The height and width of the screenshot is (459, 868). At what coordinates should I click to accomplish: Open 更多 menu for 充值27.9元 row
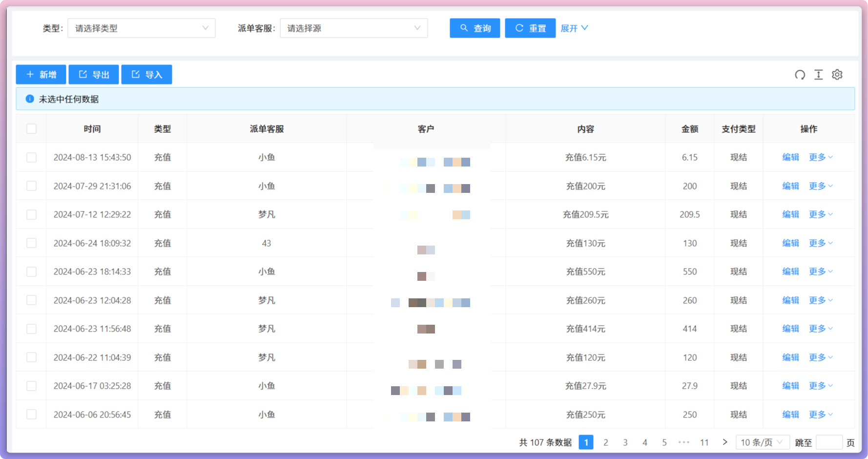click(821, 386)
